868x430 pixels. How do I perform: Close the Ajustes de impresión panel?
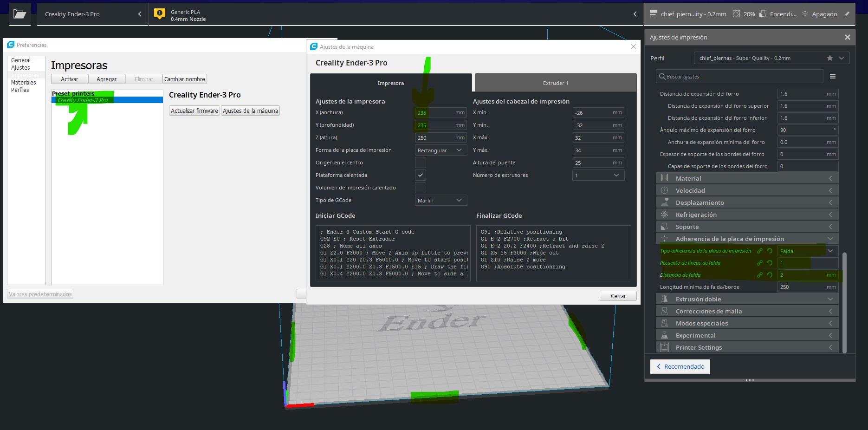tap(848, 37)
